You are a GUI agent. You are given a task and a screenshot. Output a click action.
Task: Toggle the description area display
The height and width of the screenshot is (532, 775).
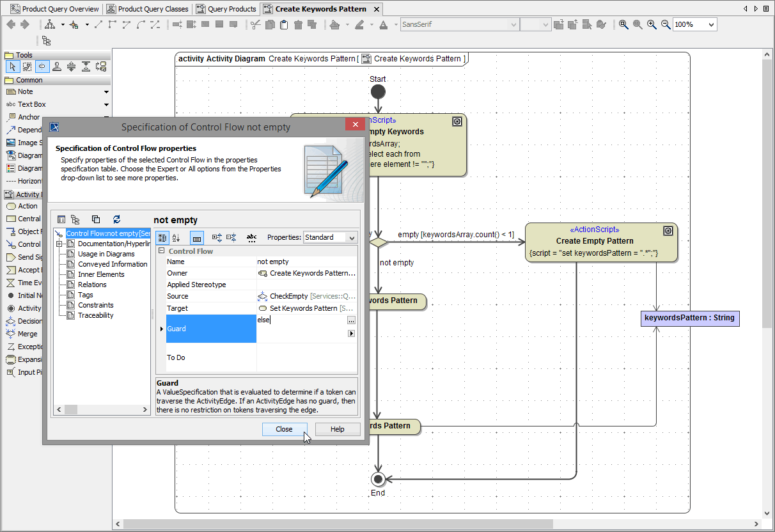pos(198,237)
